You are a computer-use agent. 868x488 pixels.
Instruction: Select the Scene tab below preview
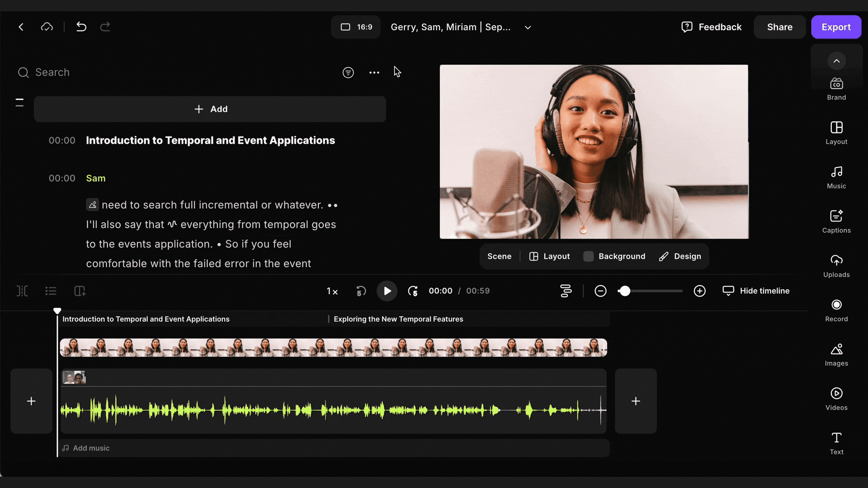pos(499,256)
